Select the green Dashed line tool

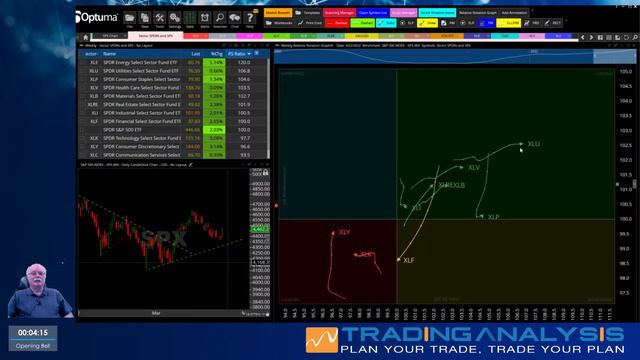(x=362, y=23)
